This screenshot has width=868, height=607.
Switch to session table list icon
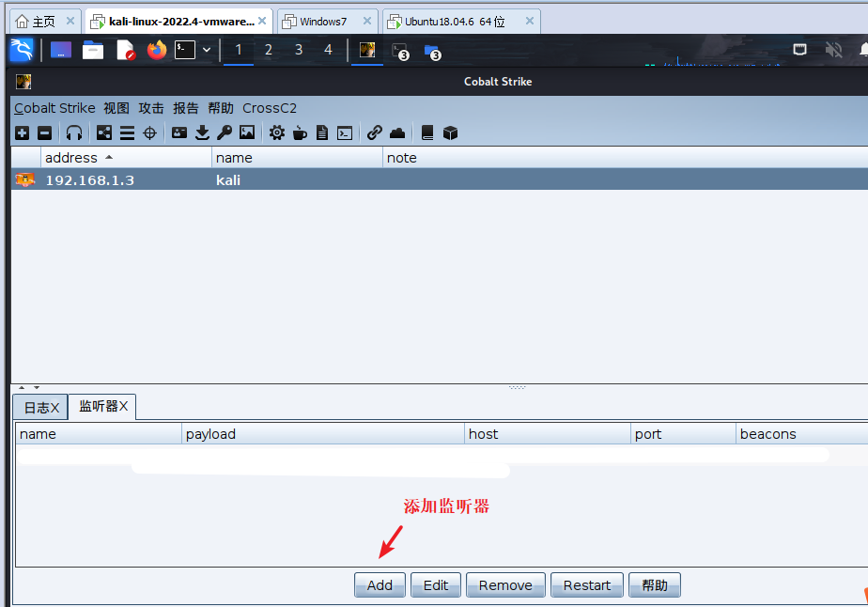point(128,132)
